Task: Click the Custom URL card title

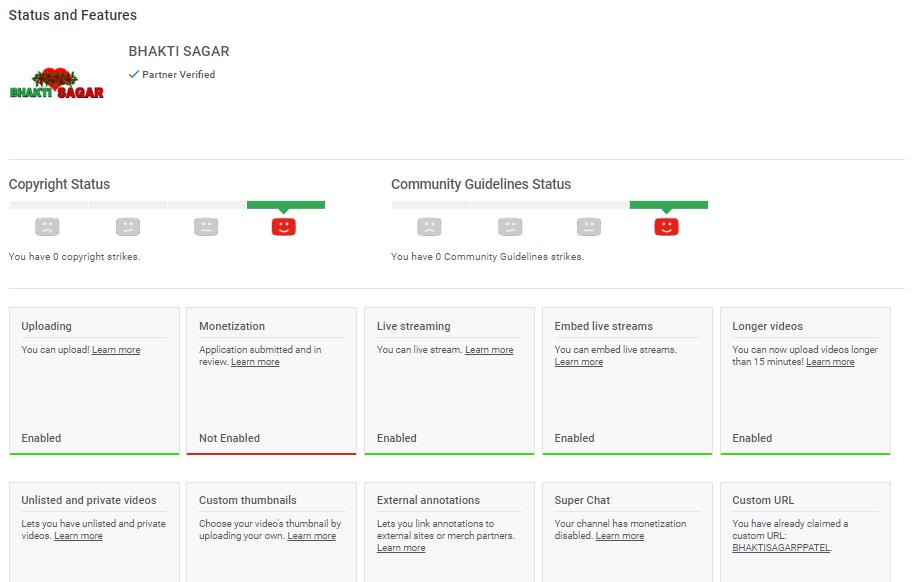Action: coord(763,500)
